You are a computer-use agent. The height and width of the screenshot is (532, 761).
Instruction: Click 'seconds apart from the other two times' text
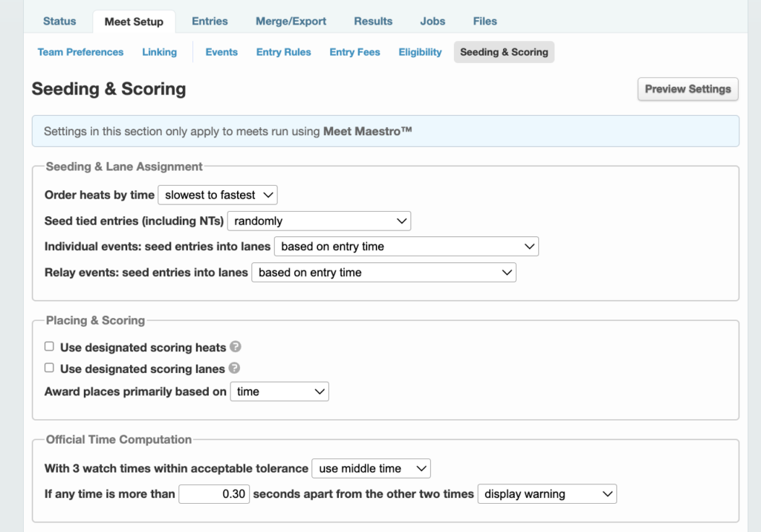pos(363,494)
